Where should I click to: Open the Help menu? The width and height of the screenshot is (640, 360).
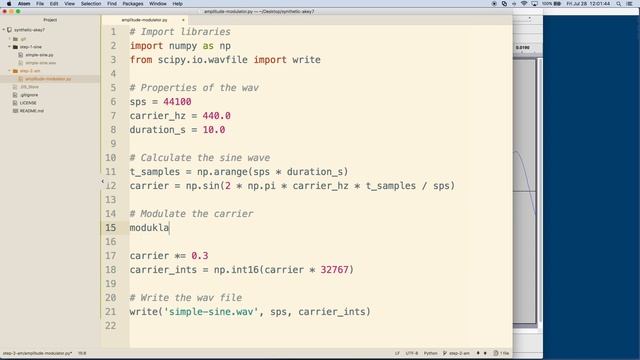tap(178, 4)
